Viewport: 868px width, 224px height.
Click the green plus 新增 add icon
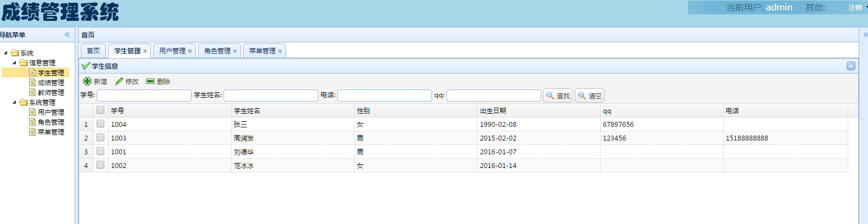click(87, 81)
